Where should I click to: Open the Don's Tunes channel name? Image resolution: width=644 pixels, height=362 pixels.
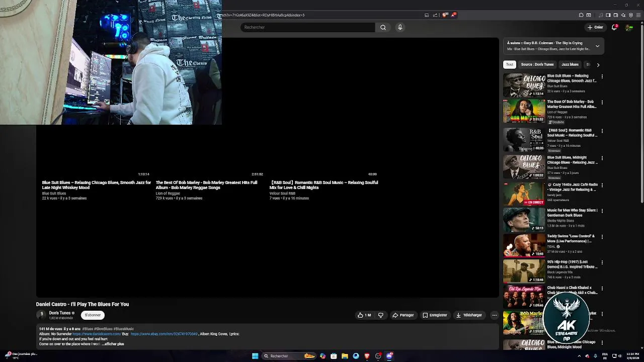click(x=60, y=313)
